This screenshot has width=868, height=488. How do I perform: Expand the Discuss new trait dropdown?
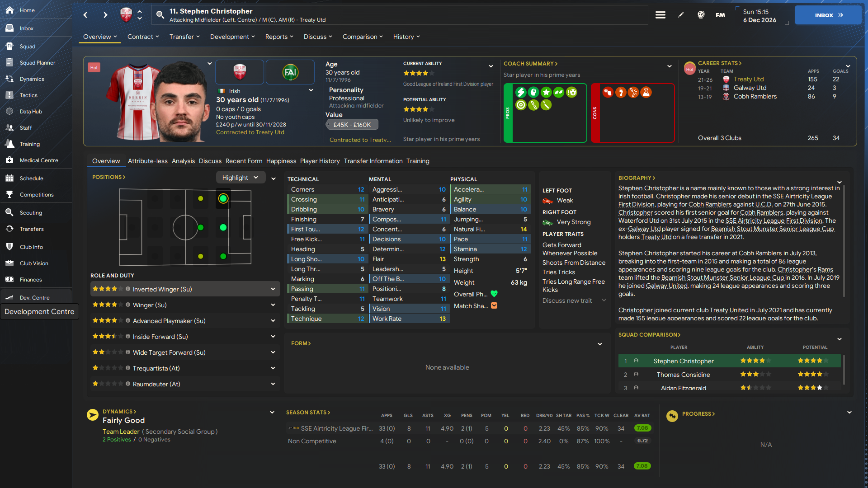[604, 300]
